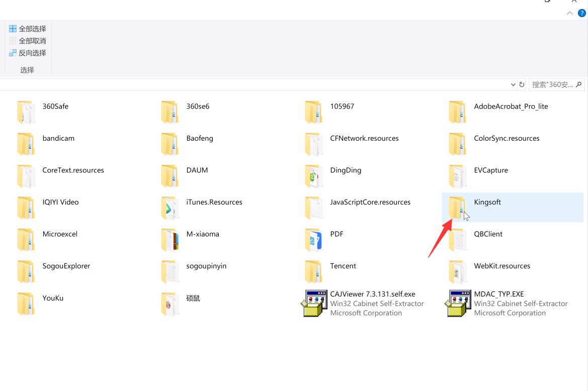The width and height of the screenshot is (588, 391).
Task: Open the 360se6 folder icon
Action: point(170,112)
